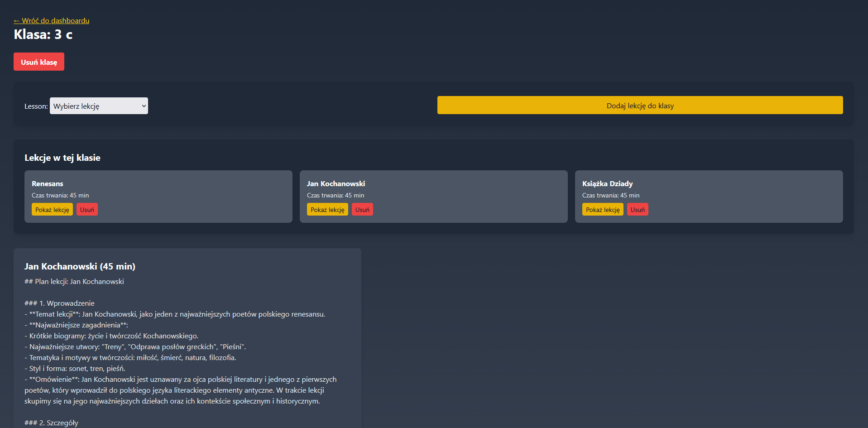Open Książka Dziady lesson with 'Pokaż lekcję'
868x428 pixels.
(603, 210)
